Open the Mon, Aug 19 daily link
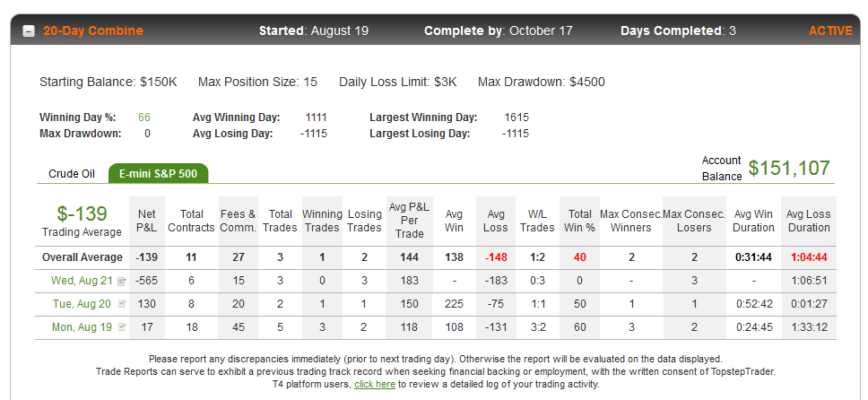The image size is (868, 400). click(x=82, y=327)
